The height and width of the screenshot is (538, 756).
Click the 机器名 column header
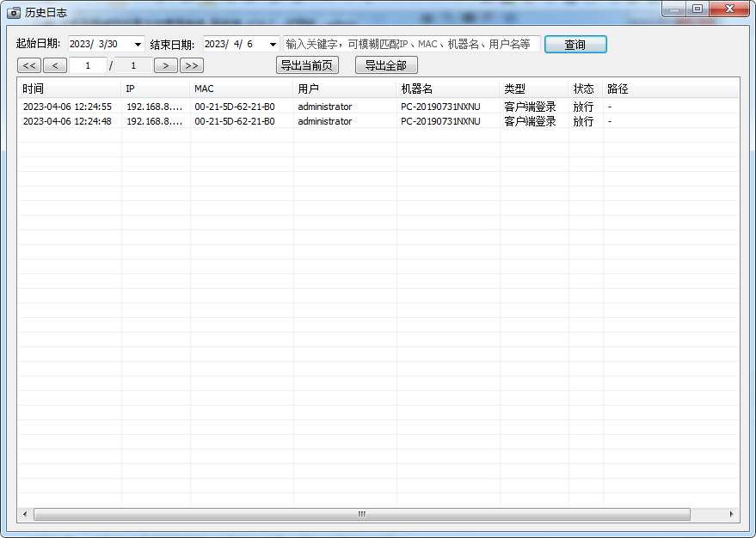[447, 89]
